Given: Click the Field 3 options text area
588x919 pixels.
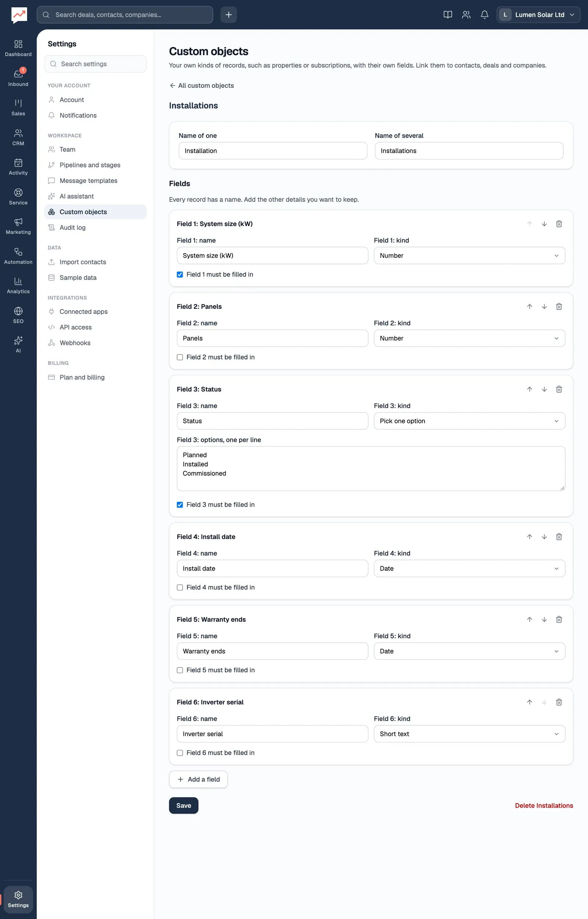Looking at the screenshot, I should pyautogui.click(x=371, y=468).
